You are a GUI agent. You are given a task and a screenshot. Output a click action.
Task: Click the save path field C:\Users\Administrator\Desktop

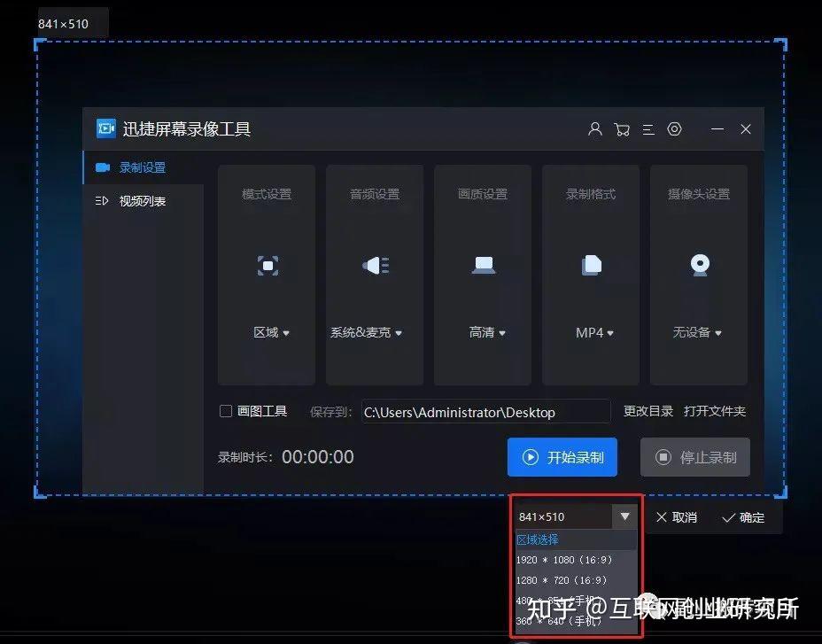(486, 412)
